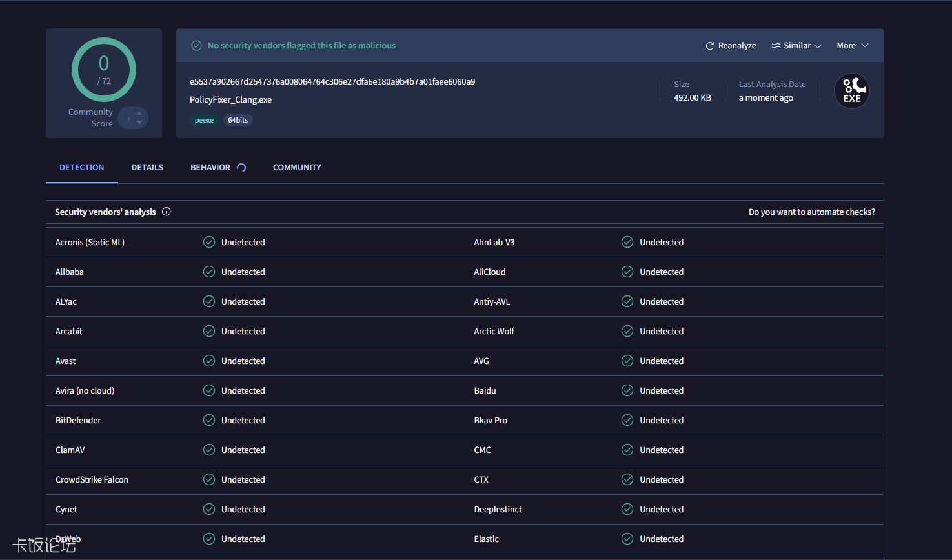The image size is (952, 560).
Task: Click the peexe tag
Action: [x=204, y=121]
